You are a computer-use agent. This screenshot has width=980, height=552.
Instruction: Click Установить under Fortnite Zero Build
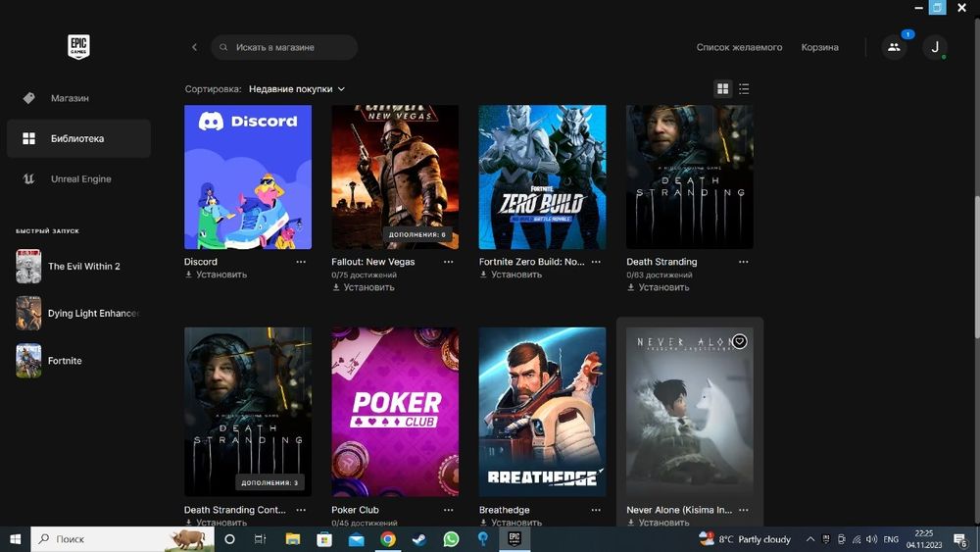(x=511, y=275)
